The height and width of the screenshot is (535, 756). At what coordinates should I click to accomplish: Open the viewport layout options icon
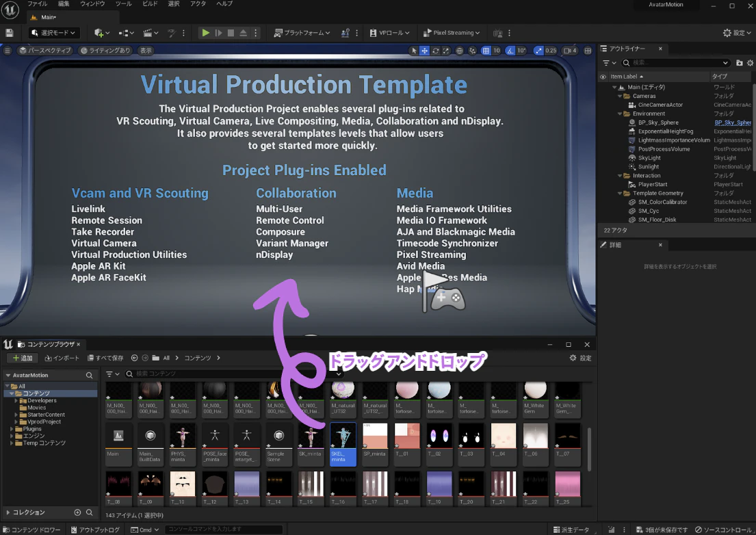pyautogui.click(x=588, y=51)
